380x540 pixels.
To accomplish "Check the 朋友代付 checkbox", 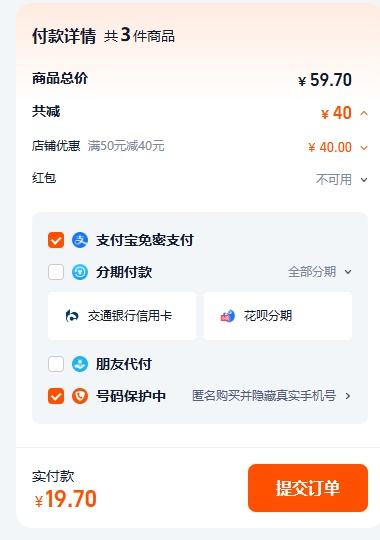I will point(56,364).
